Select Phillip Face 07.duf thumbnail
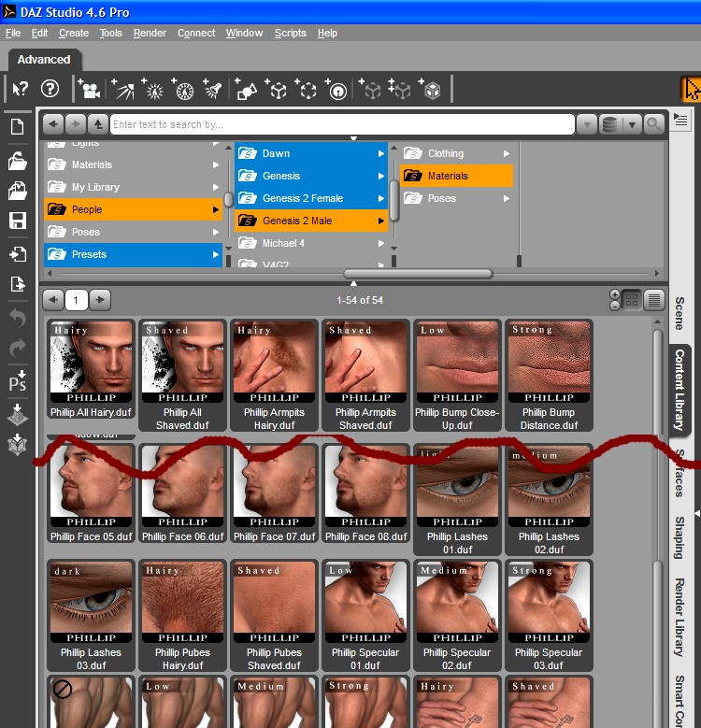701x728 pixels. click(275, 494)
